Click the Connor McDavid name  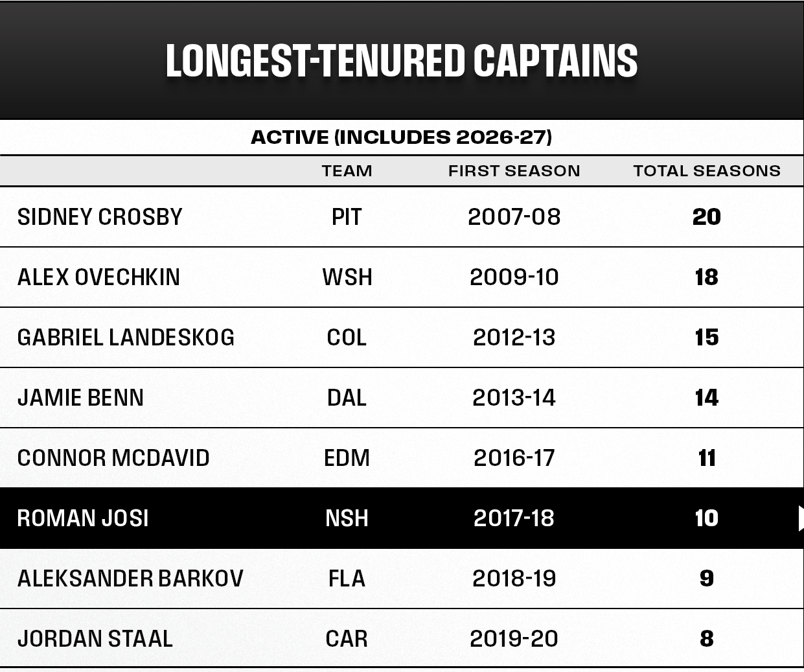tap(113, 458)
